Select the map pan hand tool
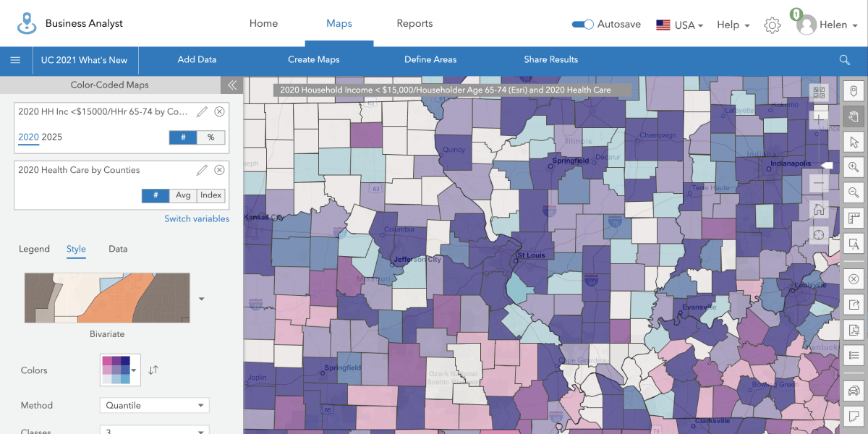Viewport: 868px width, 434px height. [854, 116]
